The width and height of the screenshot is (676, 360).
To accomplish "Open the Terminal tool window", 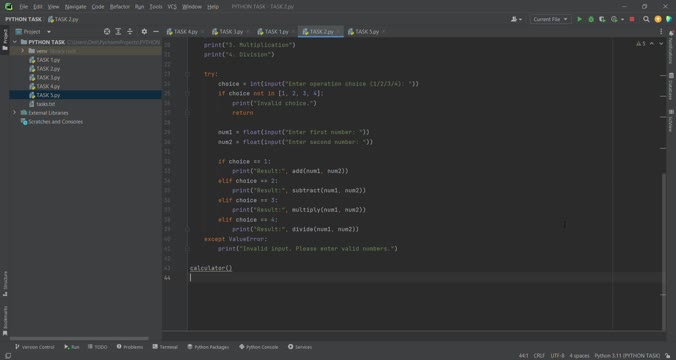I will (x=165, y=347).
